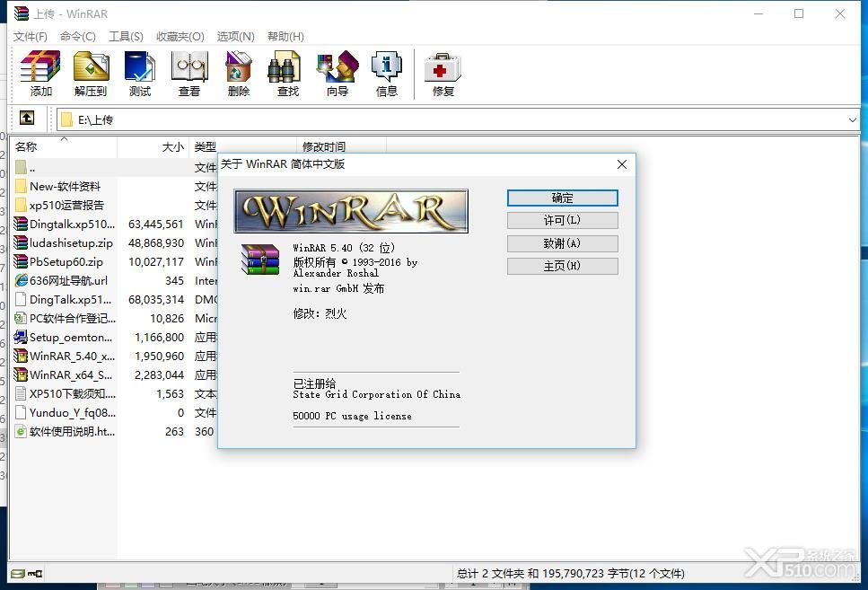Viewport: 868px width, 590px height.
Task: Click the key icon in the status bar
Action: (35, 573)
